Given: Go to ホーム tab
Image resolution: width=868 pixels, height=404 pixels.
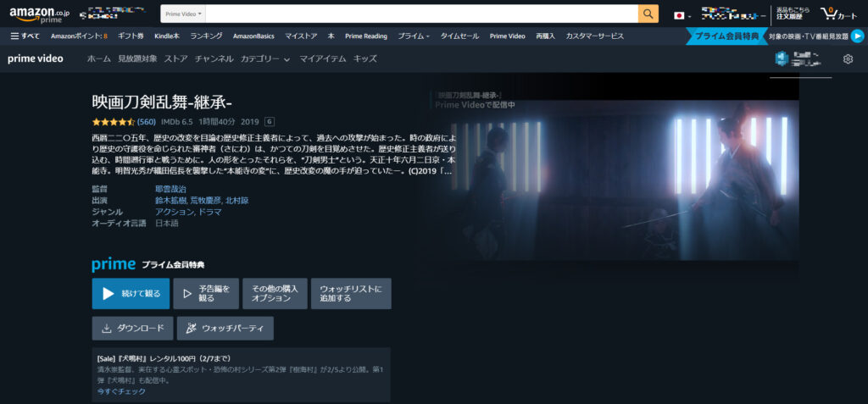Looking at the screenshot, I should tap(99, 58).
